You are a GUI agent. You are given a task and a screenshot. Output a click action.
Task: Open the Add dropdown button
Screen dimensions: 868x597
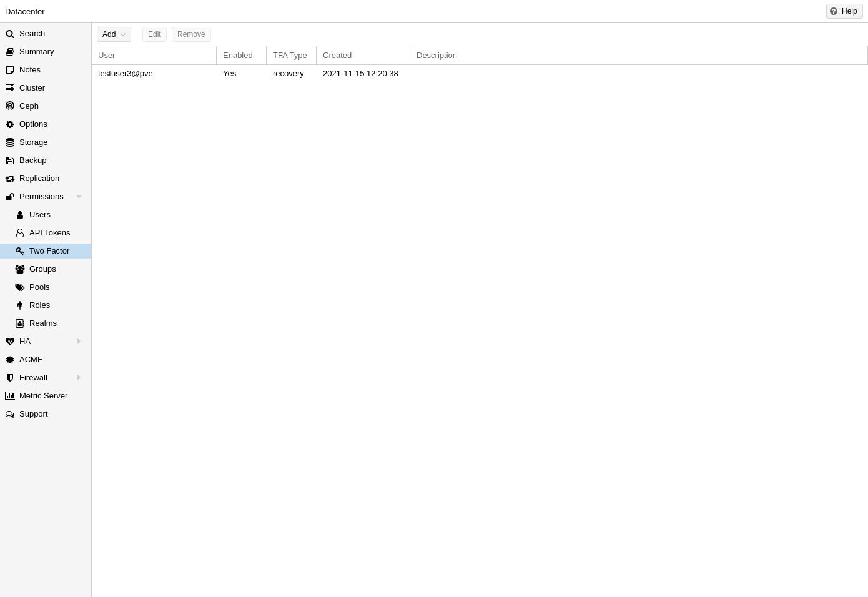114,34
